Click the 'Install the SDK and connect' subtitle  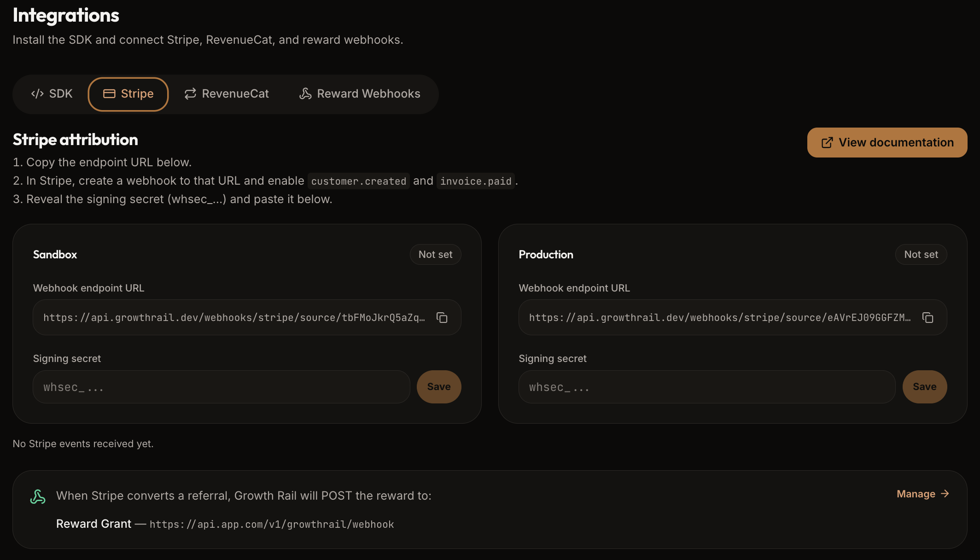[208, 40]
